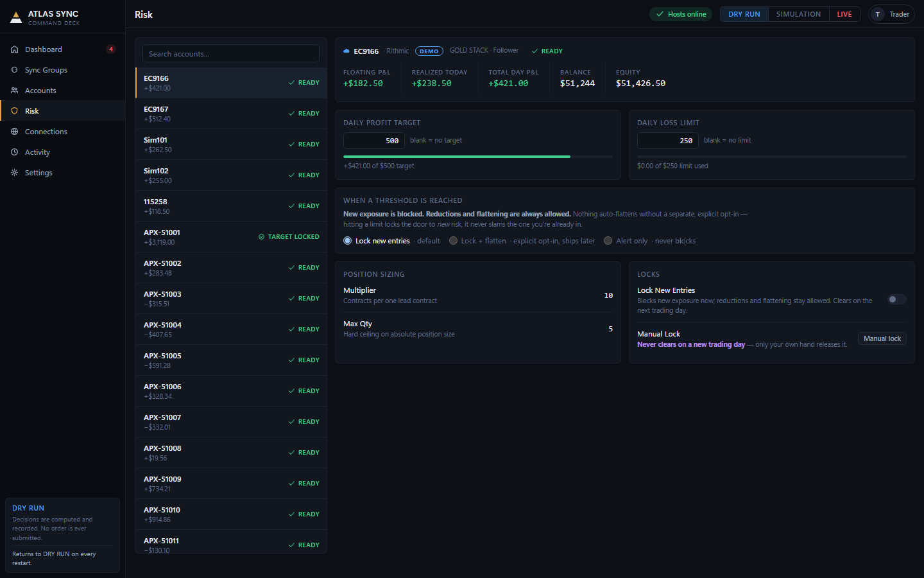Switch to LIVE mode

coord(844,14)
